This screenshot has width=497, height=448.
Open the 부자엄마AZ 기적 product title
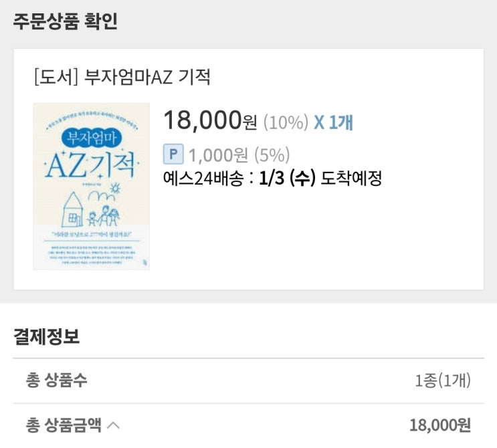(x=148, y=78)
